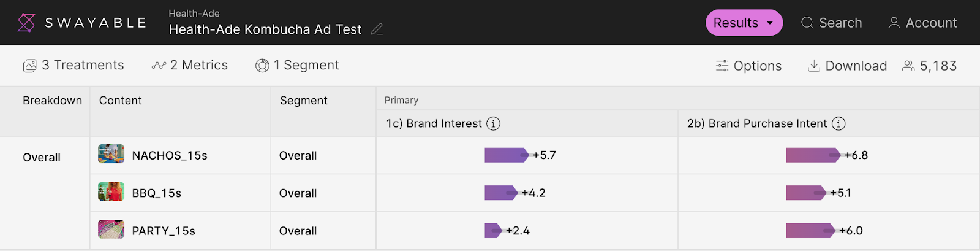Click the Health-Ade breadcrumb link
This screenshot has height=251, width=980.
[194, 13]
